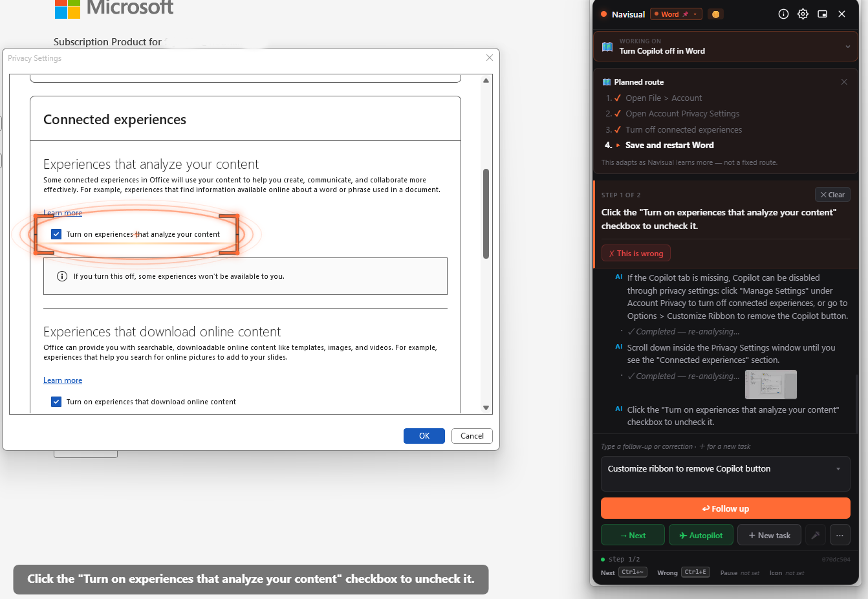Click the AI message about scrolling Privacy Settings

click(731, 354)
